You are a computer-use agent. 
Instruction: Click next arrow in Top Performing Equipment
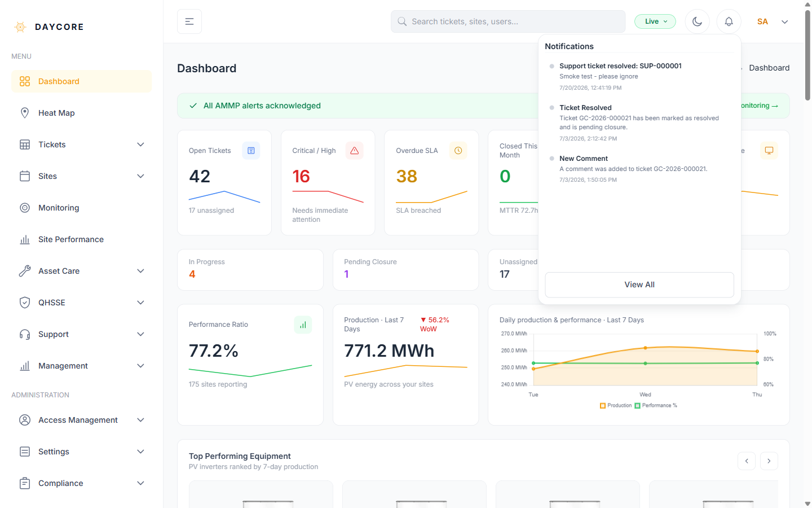coord(769,461)
